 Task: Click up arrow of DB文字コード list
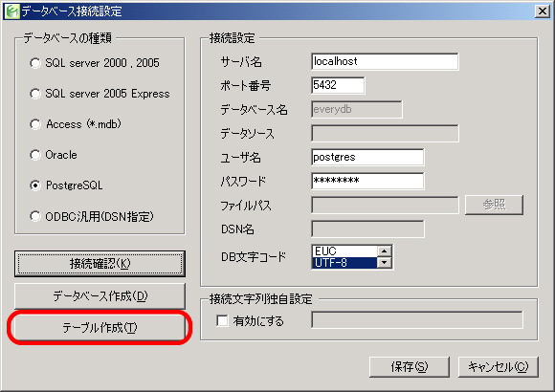384,250
